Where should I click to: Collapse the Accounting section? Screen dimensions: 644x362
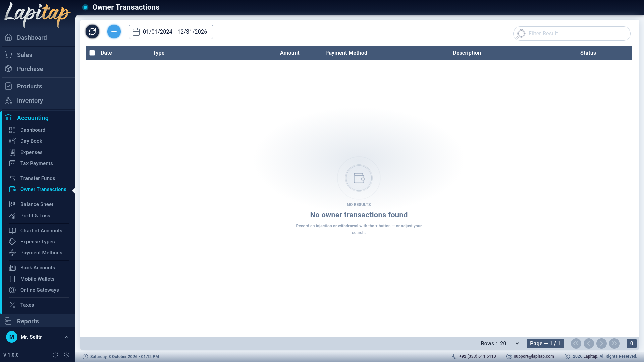[x=38, y=118]
